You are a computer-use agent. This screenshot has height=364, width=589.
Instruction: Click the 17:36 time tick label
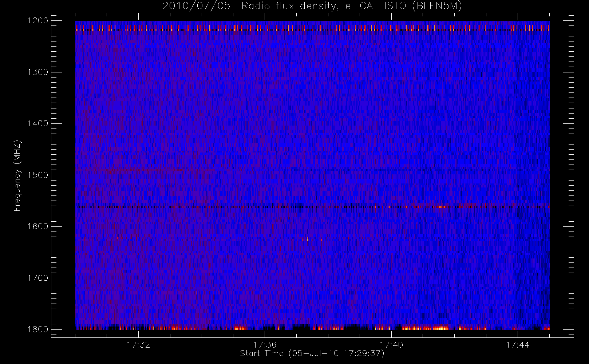(265, 345)
